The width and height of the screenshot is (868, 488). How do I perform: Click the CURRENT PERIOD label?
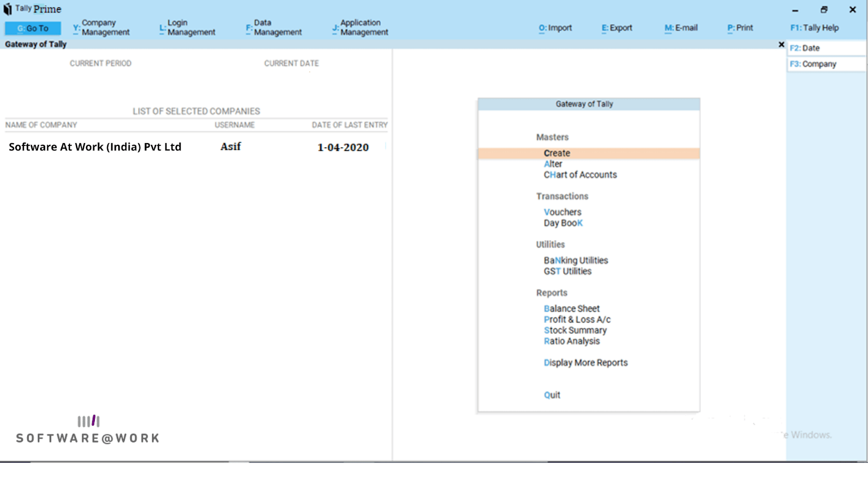100,63
